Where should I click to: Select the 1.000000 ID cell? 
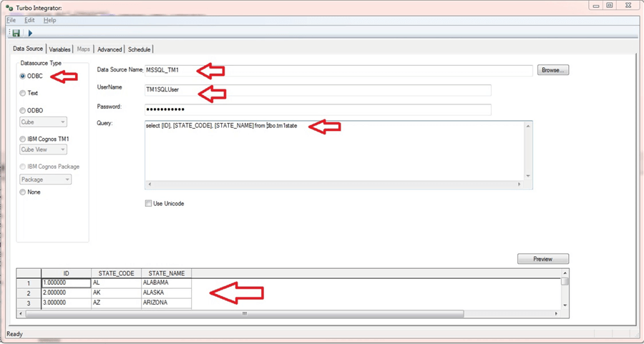(x=66, y=282)
